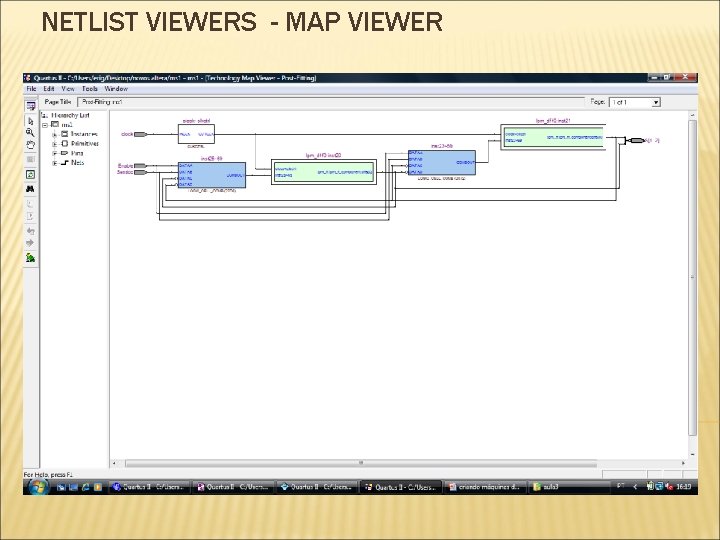
Task: Click the highlighted active Quartus II taskbar button
Action: pyautogui.click(x=401, y=487)
